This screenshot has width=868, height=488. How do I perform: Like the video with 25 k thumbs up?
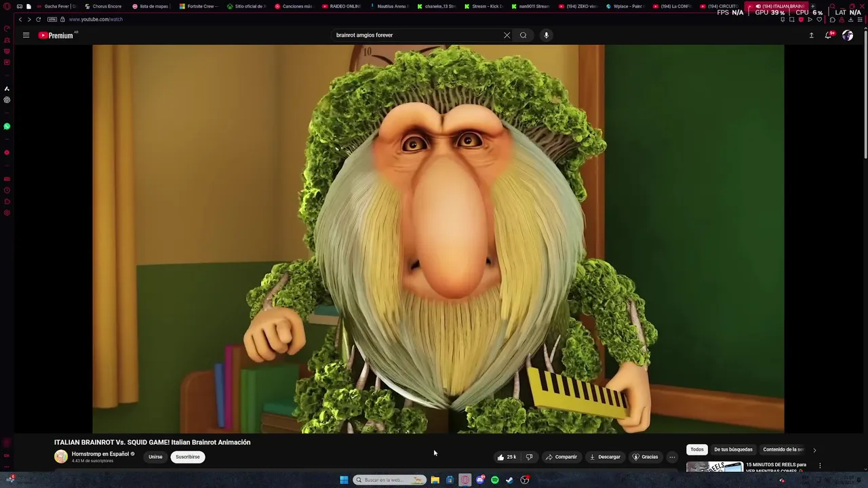click(507, 457)
